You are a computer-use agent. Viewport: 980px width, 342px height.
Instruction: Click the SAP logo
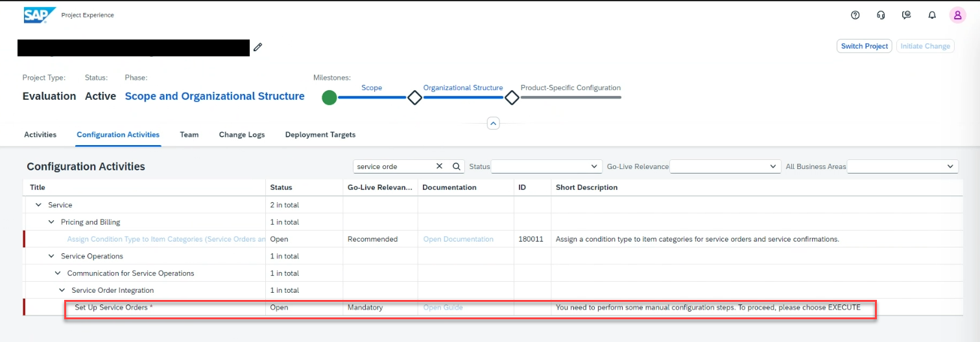[39, 15]
